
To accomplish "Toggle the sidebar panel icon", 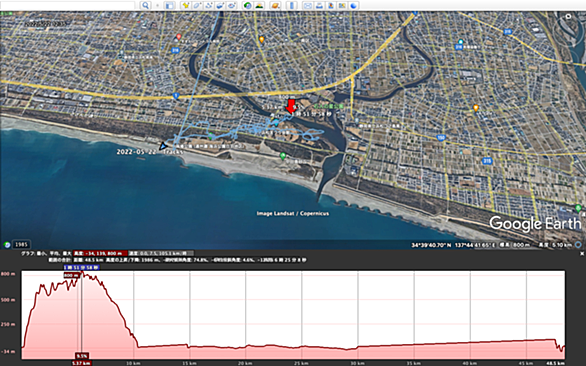I will click(x=170, y=5).
